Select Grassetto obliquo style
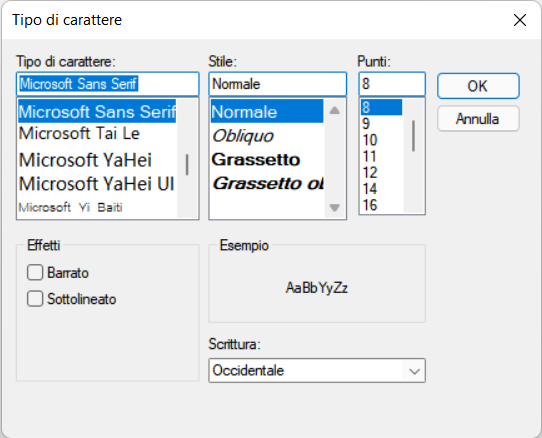 tap(267, 184)
